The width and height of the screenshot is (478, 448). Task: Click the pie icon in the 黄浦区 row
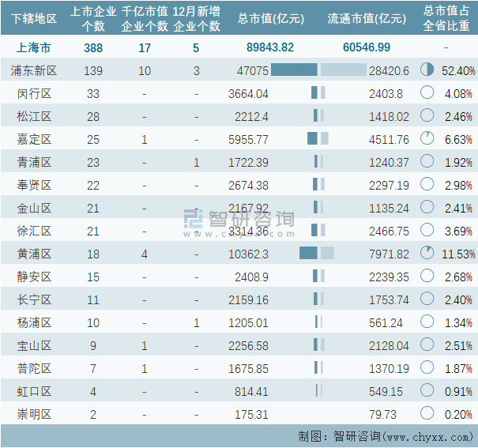click(x=427, y=254)
